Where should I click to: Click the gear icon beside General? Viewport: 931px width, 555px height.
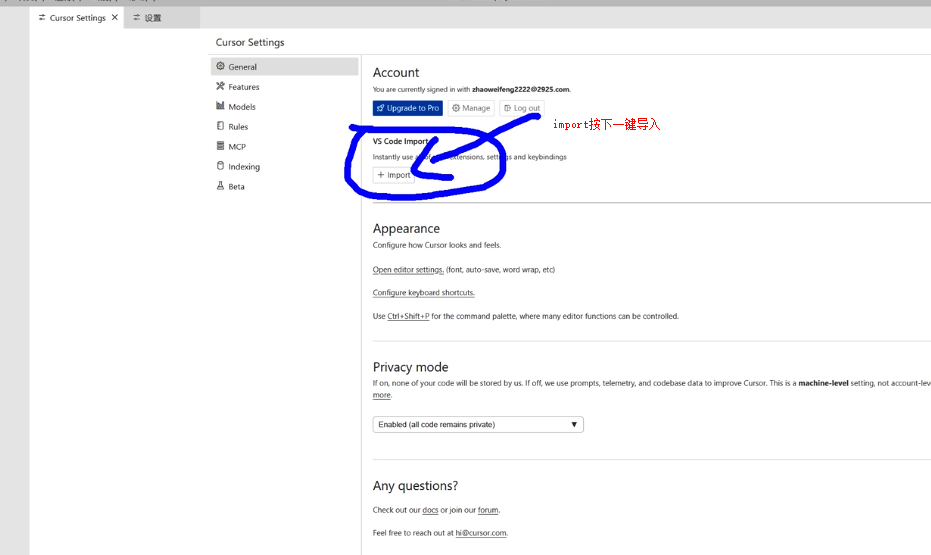(x=220, y=66)
